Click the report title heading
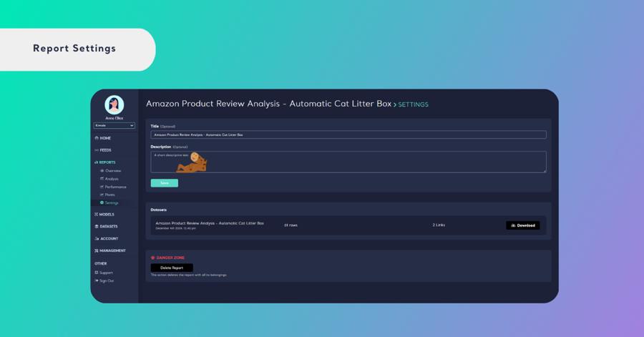The width and height of the screenshot is (644, 337). (x=268, y=104)
